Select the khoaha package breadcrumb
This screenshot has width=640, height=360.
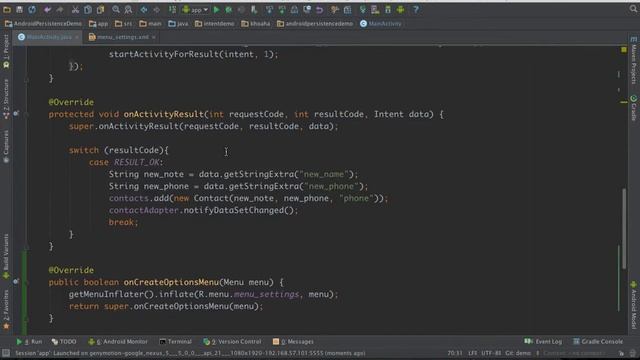pyautogui.click(x=256, y=24)
